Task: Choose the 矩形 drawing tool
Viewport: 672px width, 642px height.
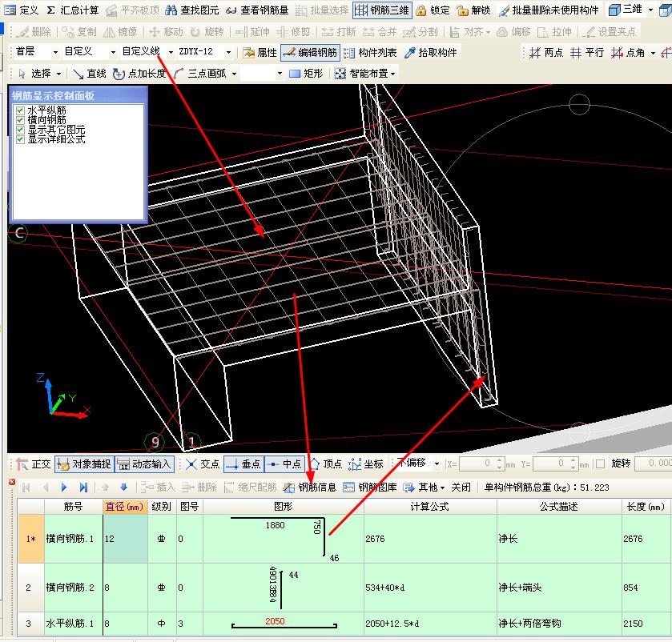Action: (x=306, y=73)
